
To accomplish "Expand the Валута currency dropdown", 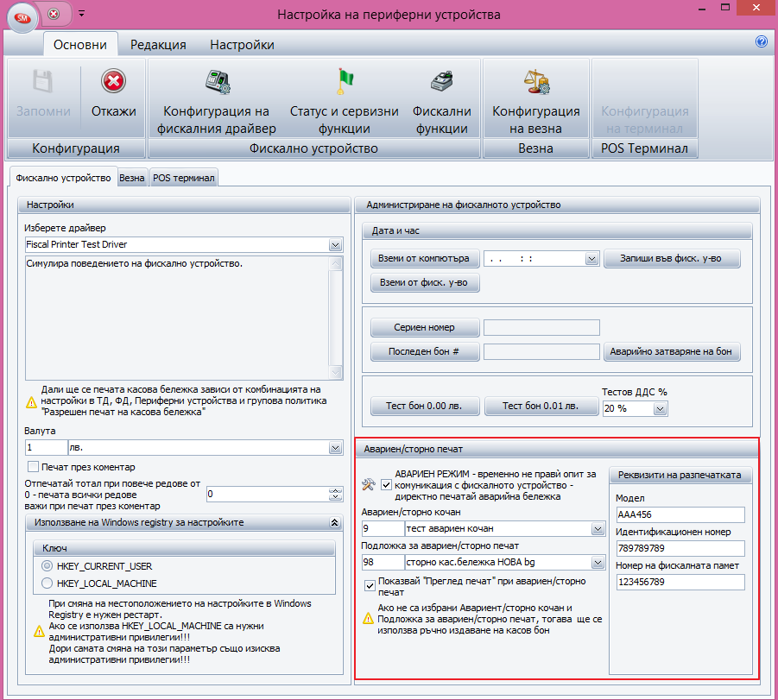I will point(335,447).
